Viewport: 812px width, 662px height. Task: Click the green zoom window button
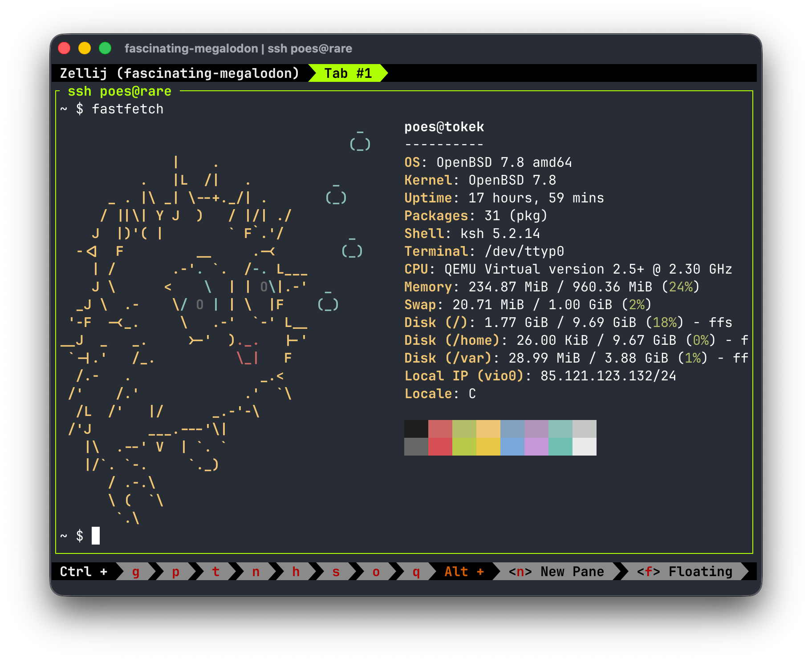click(x=105, y=48)
